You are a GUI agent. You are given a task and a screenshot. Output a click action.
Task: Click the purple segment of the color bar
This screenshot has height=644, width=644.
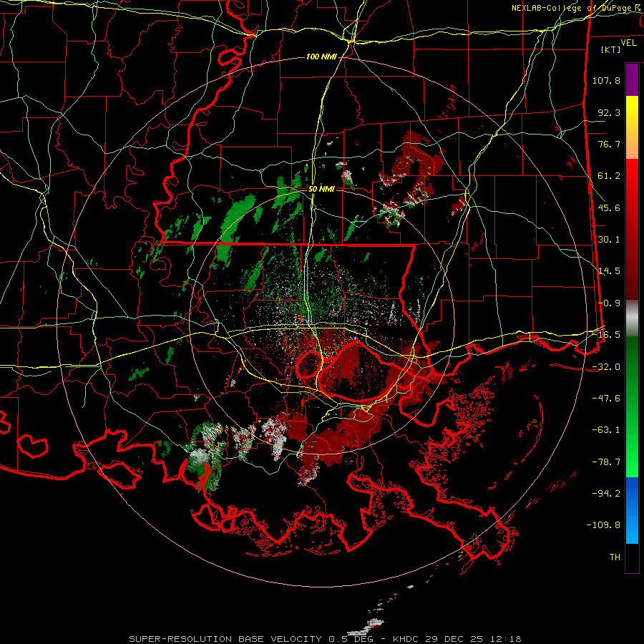(x=632, y=79)
